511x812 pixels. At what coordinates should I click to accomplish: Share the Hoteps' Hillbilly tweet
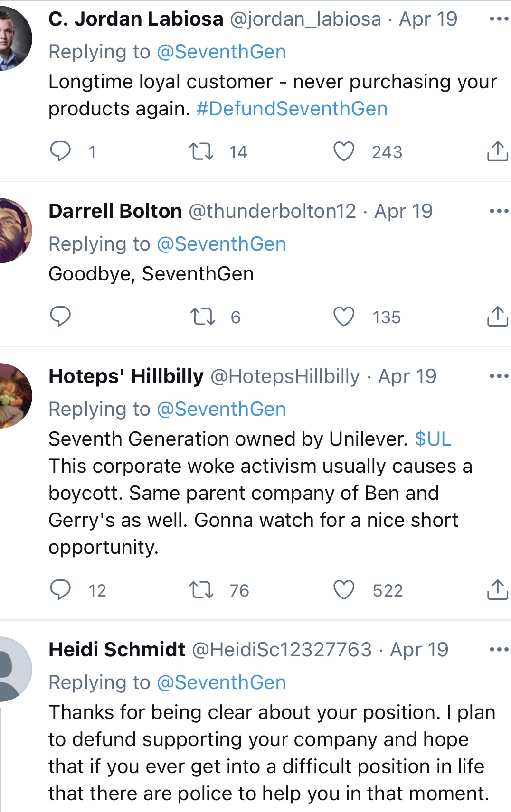(x=498, y=589)
